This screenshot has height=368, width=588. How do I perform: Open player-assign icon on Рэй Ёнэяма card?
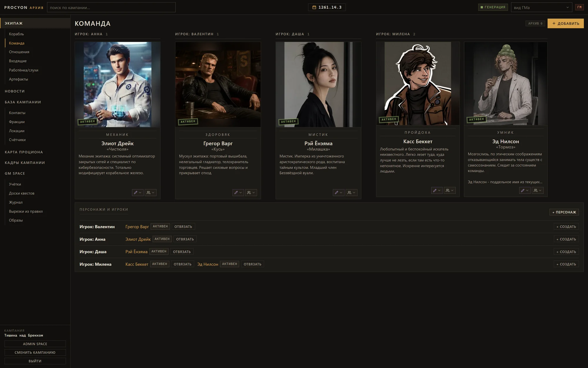coord(351,193)
